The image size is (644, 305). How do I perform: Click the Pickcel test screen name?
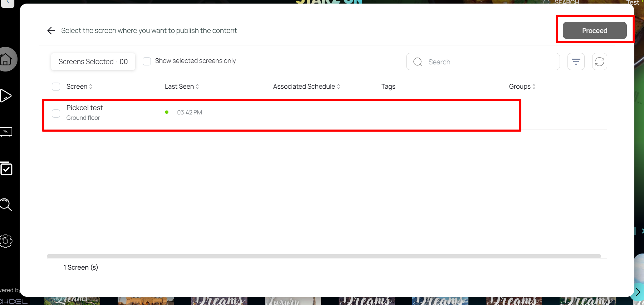coord(85,108)
